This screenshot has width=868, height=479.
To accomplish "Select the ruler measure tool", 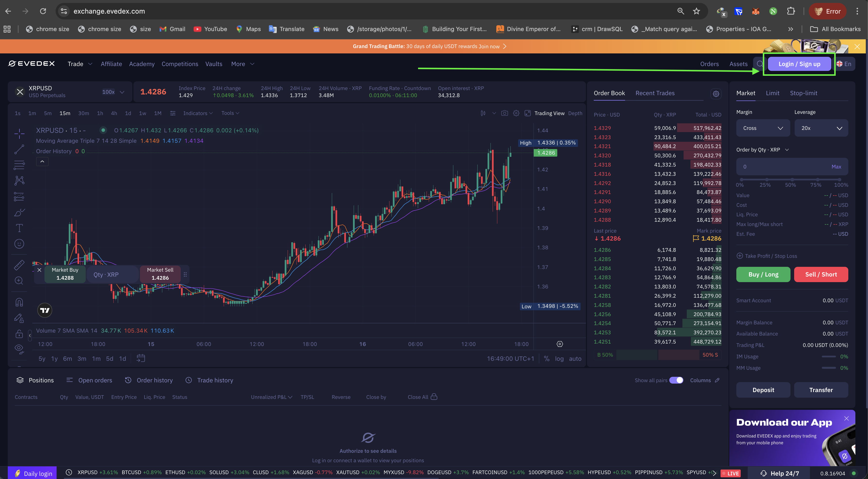I will [19, 265].
